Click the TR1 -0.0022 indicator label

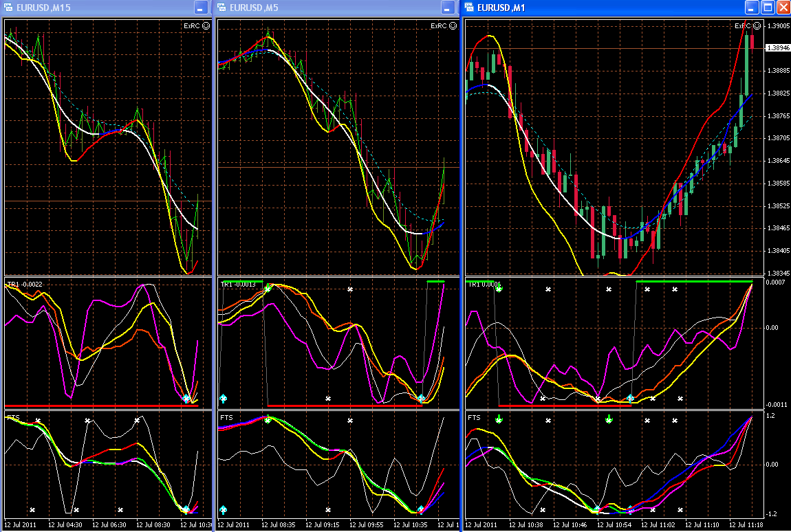(x=25, y=285)
